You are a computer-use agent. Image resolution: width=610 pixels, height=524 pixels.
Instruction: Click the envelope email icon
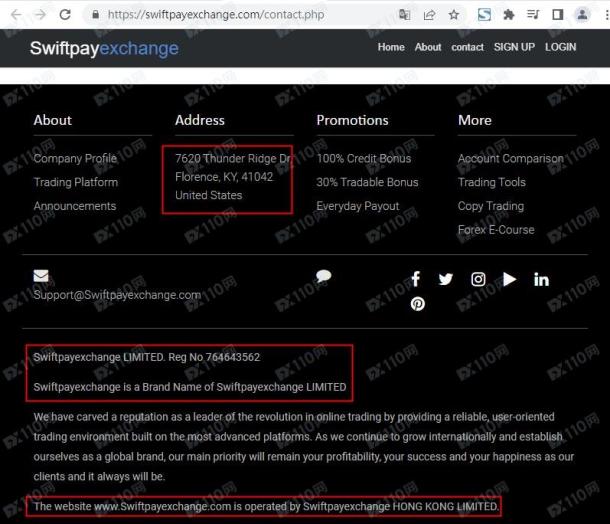pos(41,276)
